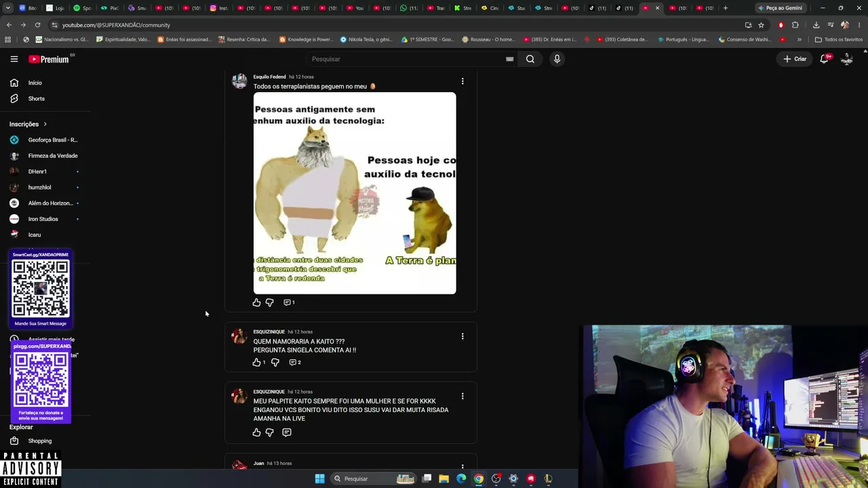This screenshot has width=868, height=488.
Task: Click the Windows taskbar Pesquisar search box
Action: 373,479
